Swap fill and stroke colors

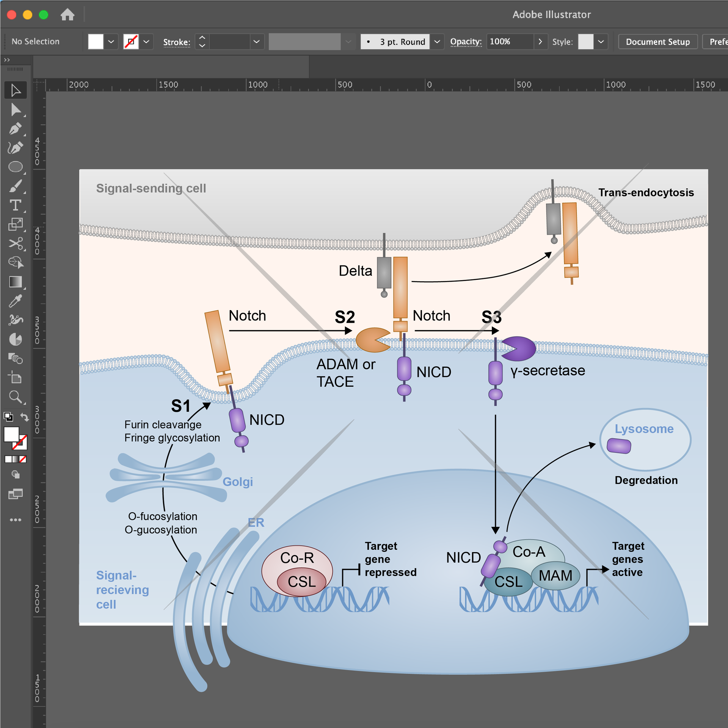click(25, 417)
